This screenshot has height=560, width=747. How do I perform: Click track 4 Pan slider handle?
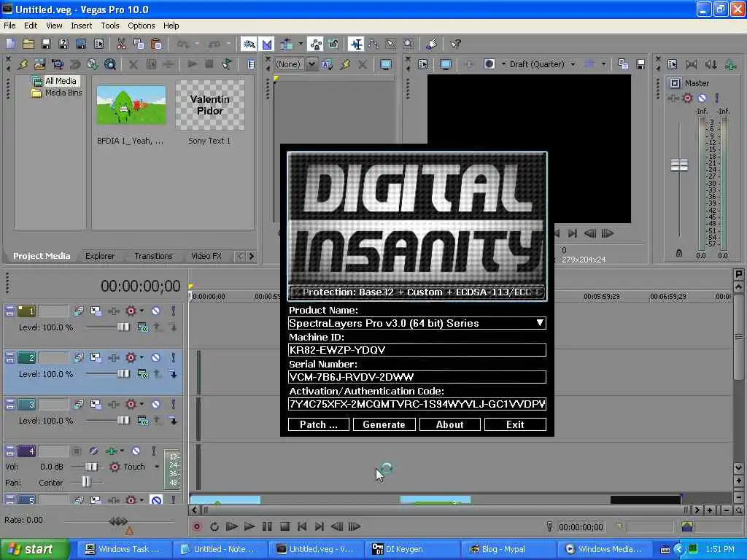tap(86, 482)
